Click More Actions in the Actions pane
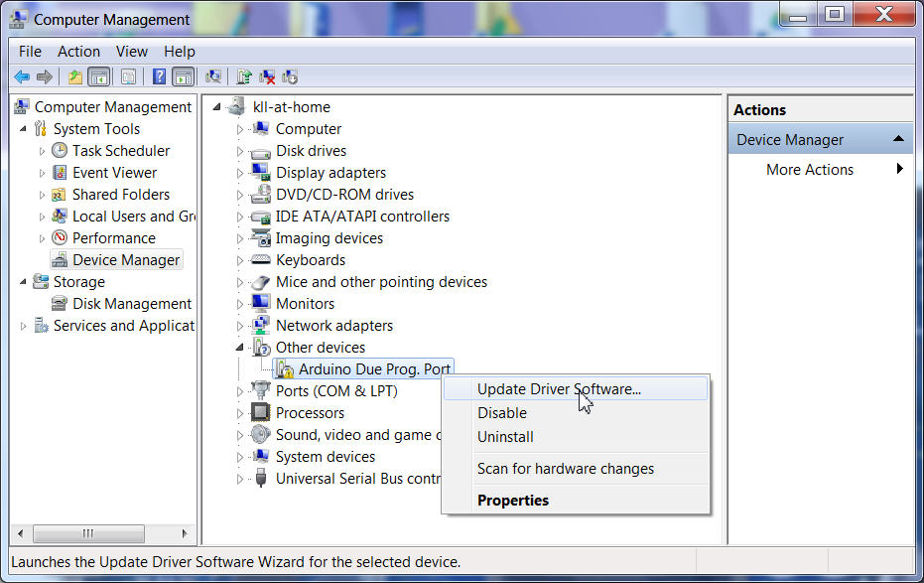The image size is (924, 583). coord(809,170)
